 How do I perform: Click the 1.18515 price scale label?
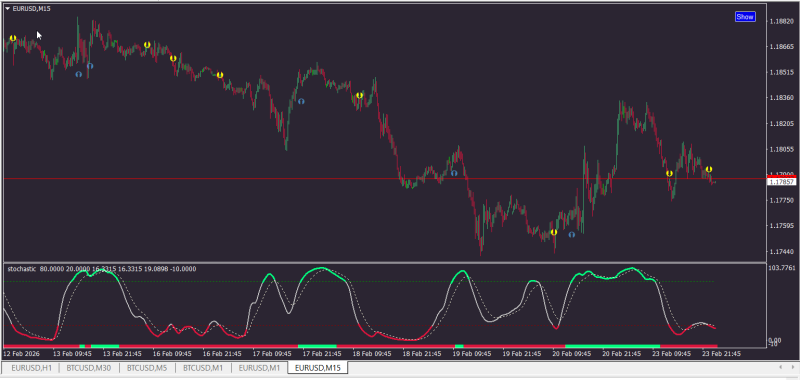click(x=782, y=72)
